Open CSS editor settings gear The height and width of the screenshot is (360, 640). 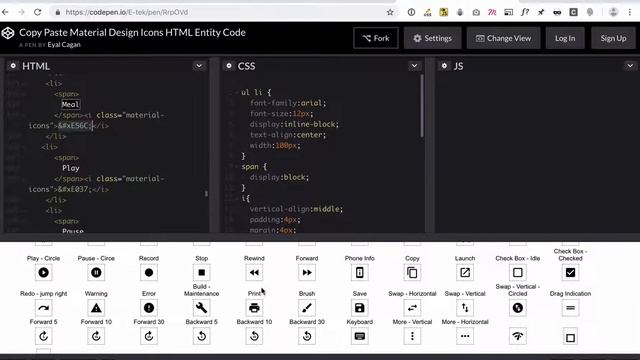click(229, 66)
